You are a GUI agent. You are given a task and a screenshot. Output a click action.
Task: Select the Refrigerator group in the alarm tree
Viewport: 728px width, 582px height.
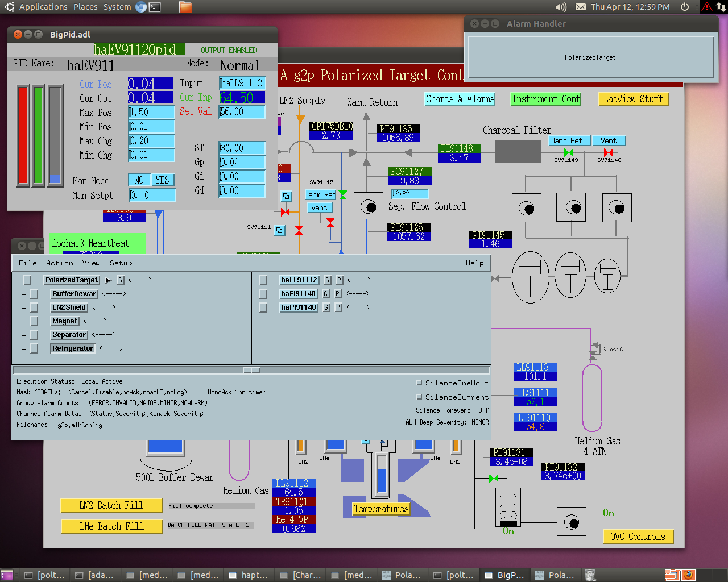click(x=73, y=348)
